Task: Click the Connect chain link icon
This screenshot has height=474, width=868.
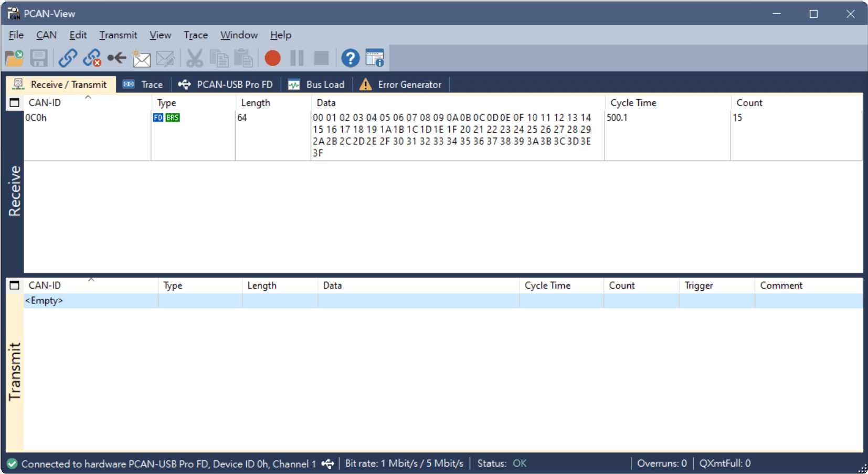Action: [x=68, y=58]
